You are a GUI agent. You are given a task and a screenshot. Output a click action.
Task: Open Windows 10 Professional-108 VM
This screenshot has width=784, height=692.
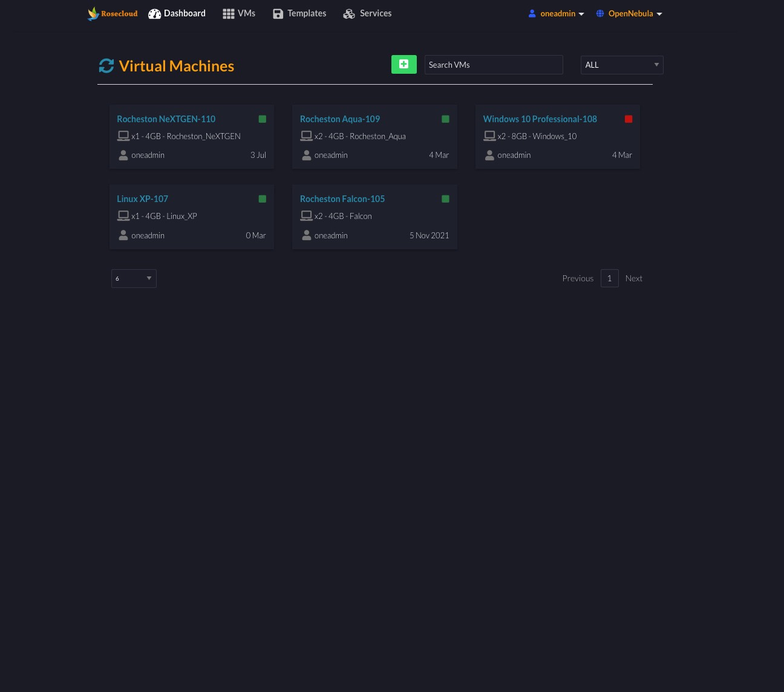pyautogui.click(x=540, y=119)
